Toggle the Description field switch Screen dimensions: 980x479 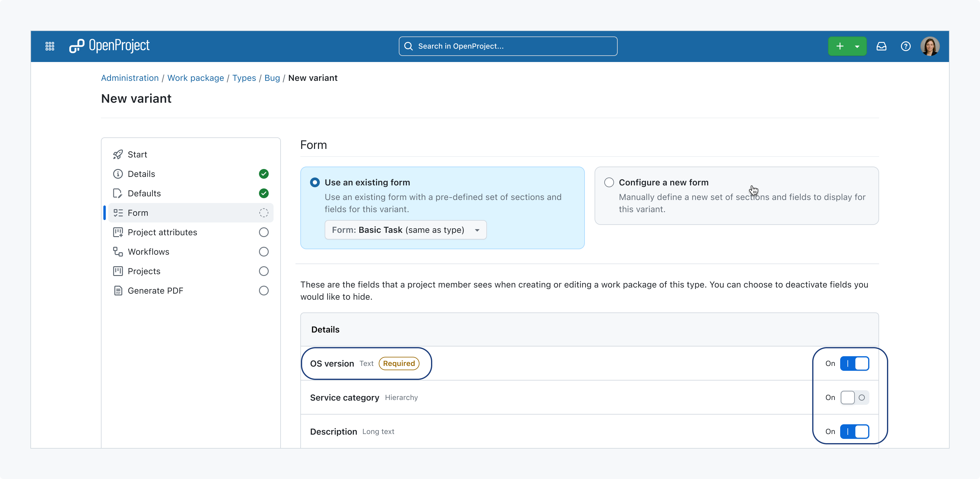(854, 432)
